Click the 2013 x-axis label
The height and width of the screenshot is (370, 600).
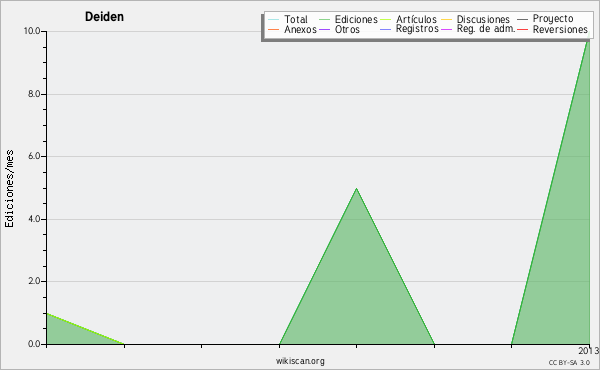coord(589,351)
